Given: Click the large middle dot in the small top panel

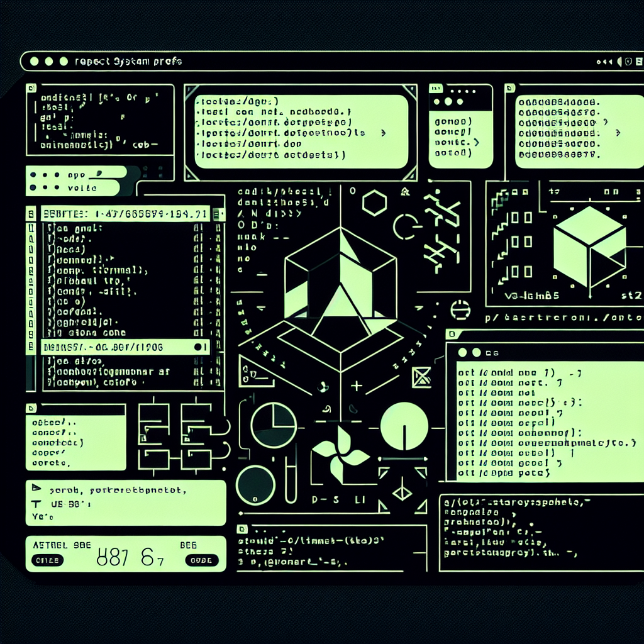Looking at the screenshot, I should pyautogui.click(x=448, y=101).
